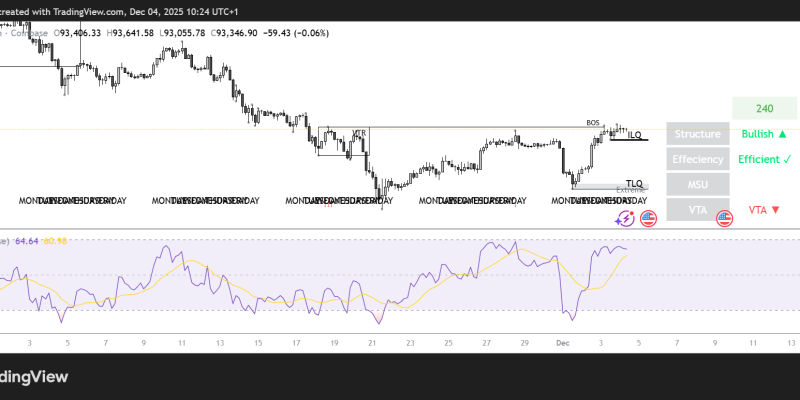Click the Dec label on time axis
This screenshot has width=800, height=400.
[561, 342]
